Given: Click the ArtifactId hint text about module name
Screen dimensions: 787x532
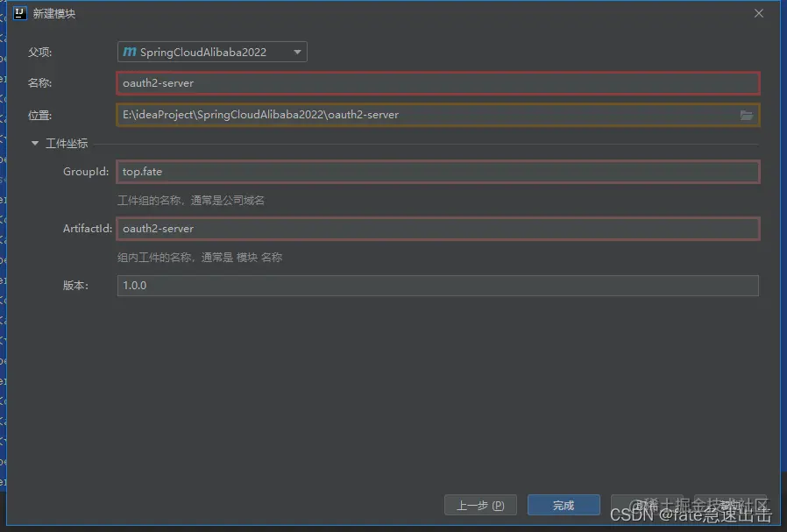Looking at the screenshot, I should pyautogui.click(x=200, y=258).
